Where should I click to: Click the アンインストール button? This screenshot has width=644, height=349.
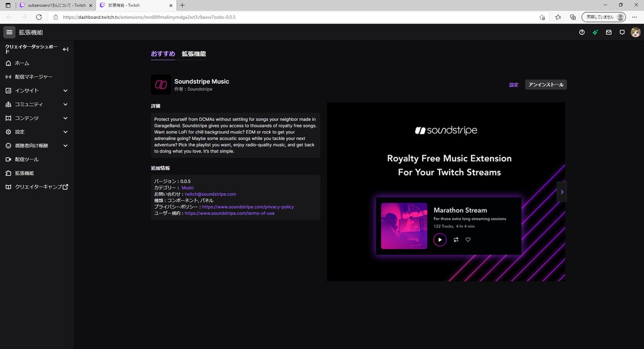546,85
